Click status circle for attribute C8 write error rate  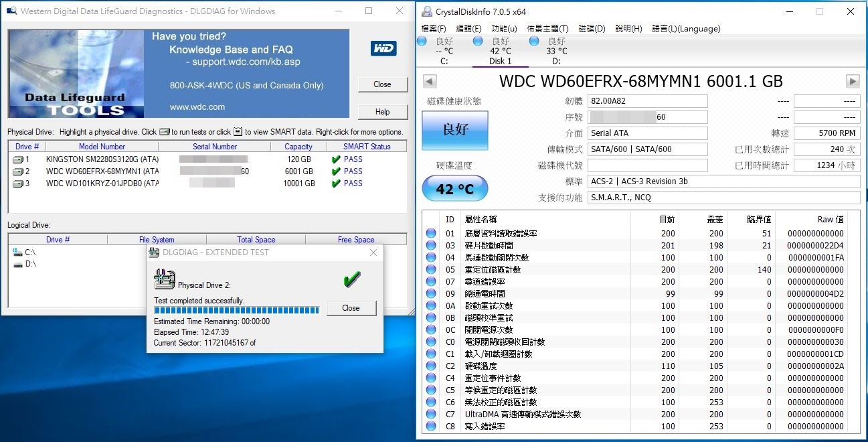[431, 427]
